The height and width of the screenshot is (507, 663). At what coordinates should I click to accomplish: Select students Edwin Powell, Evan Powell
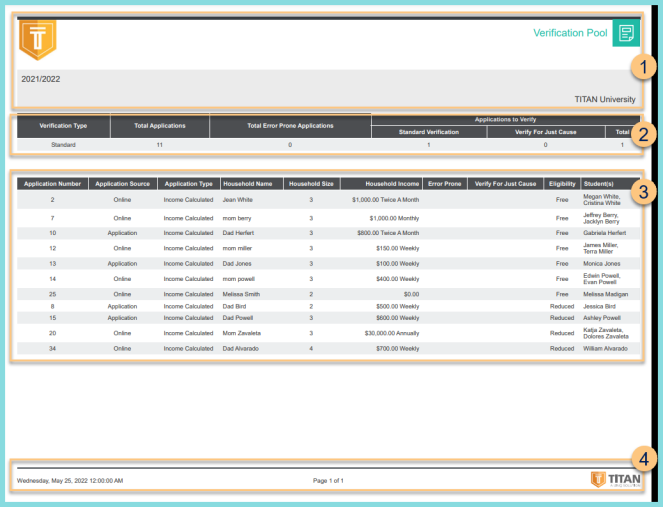click(602, 279)
